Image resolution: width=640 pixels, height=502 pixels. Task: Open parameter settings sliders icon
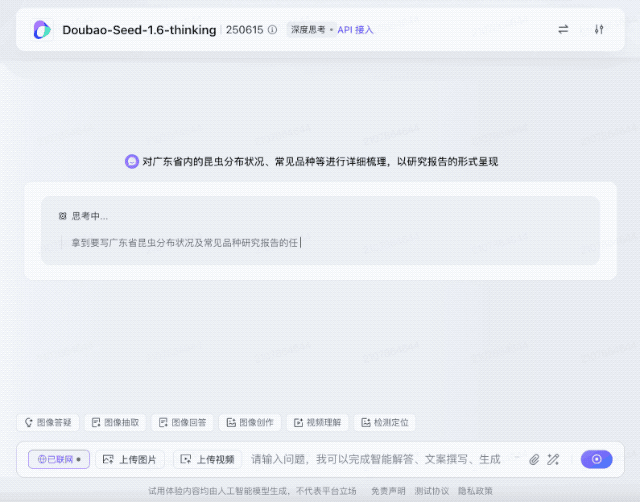click(x=599, y=29)
